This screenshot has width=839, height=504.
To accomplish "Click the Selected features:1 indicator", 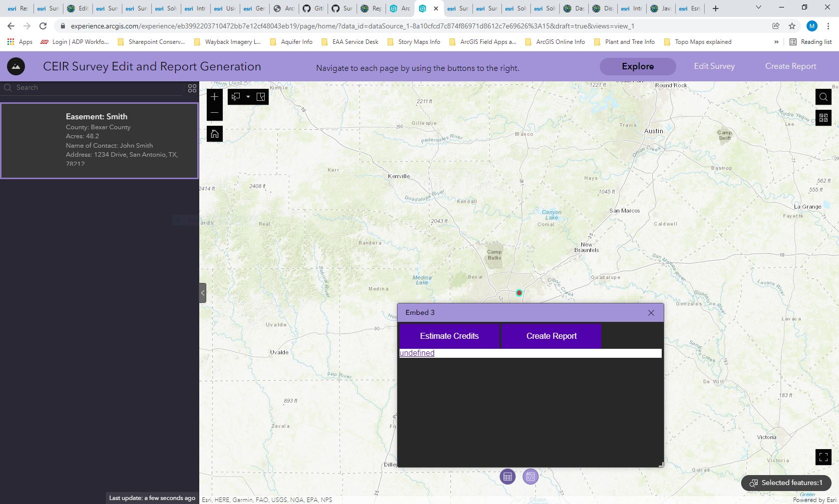I will pos(785,483).
